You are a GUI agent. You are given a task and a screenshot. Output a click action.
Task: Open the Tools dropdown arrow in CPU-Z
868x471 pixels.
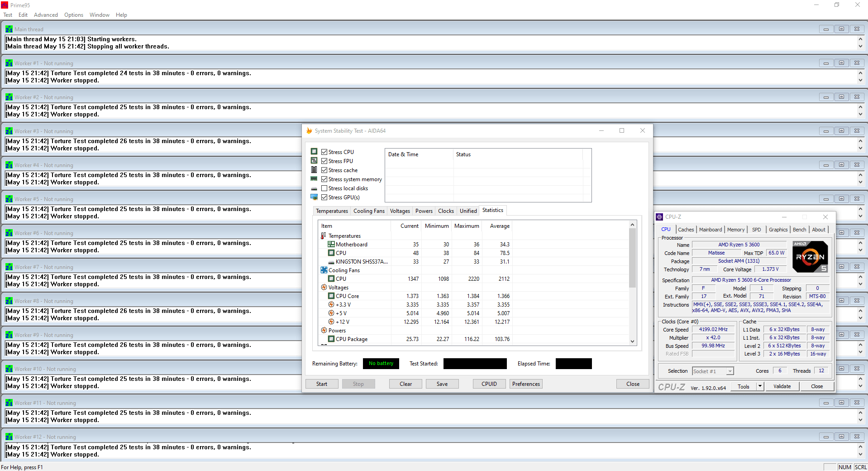coord(760,386)
